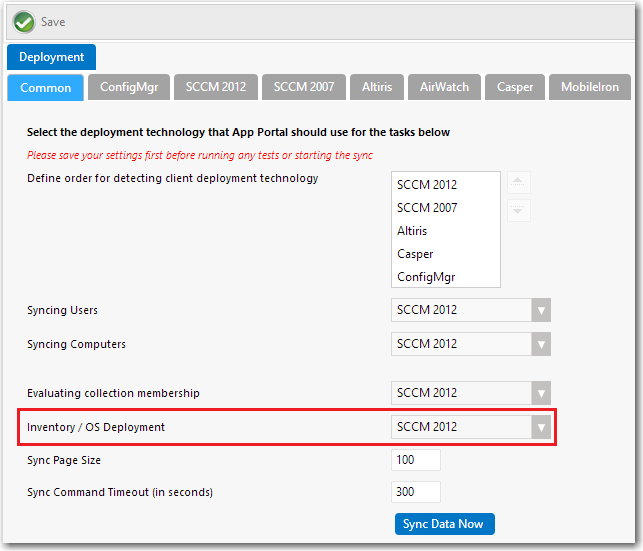Click the red save-settings warning text
The image size is (643, 551).
pyautogui.click(x=200, y=155)
